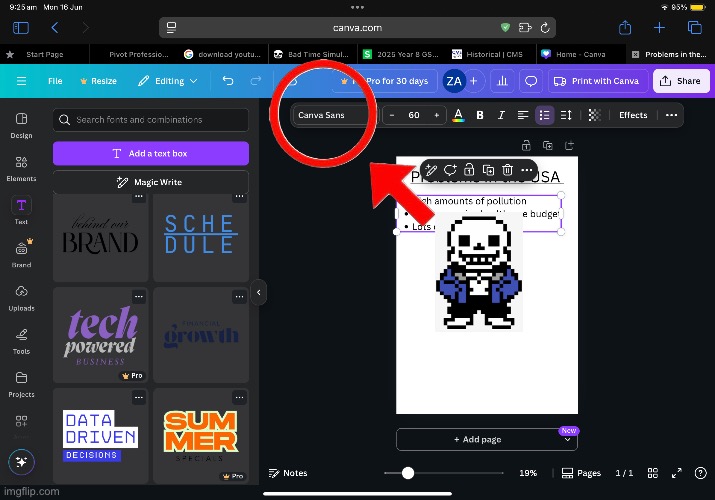Lock the page with top lock icon
The image size is (715, 500).
point(526,146)
